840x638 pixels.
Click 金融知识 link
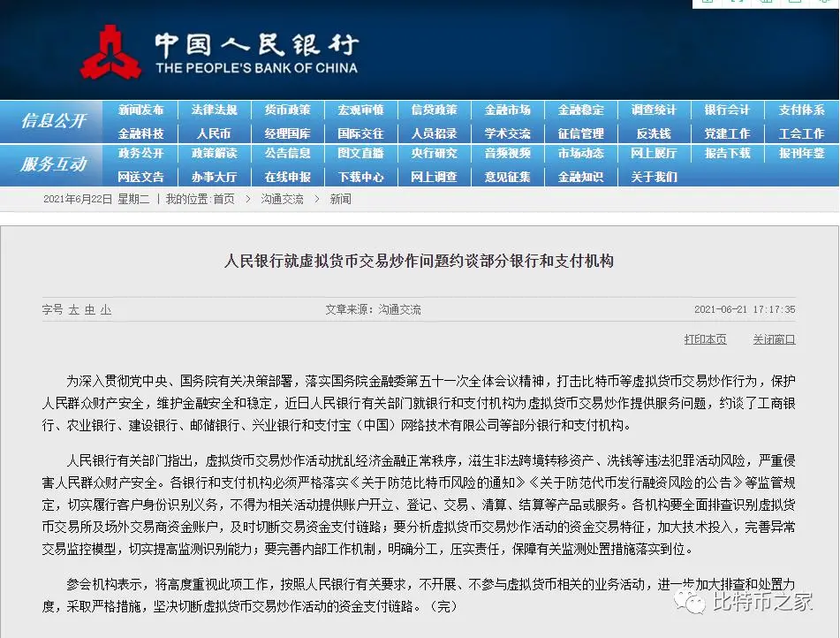click(580, 177)
